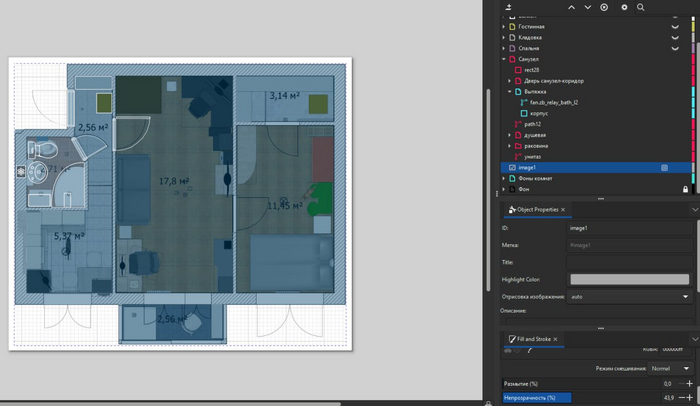Click the Highlight Color swatch

pyautogui.click(x=629, y=279)
